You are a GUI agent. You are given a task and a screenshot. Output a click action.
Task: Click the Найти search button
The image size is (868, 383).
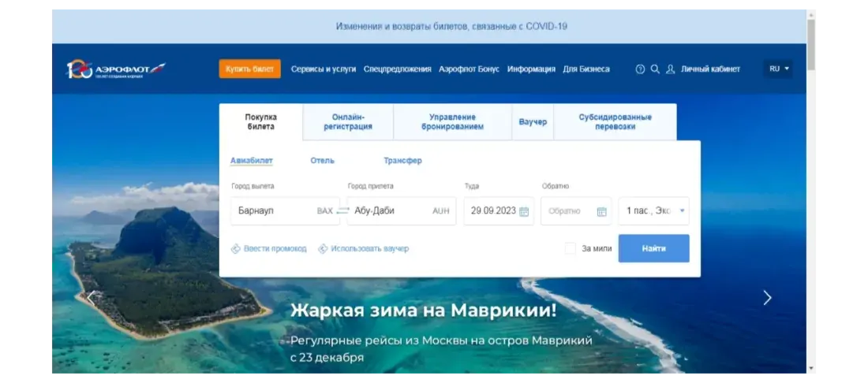654,249
